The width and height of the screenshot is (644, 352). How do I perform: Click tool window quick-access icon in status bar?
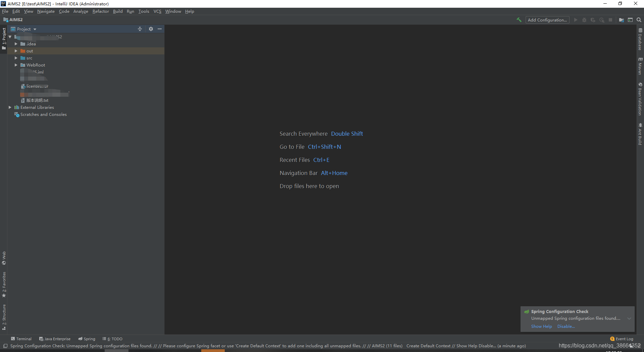(5, 346)
